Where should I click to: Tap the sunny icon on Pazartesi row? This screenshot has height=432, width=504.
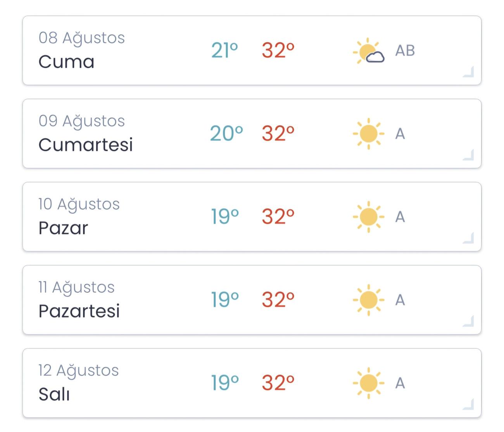[368, 300]
